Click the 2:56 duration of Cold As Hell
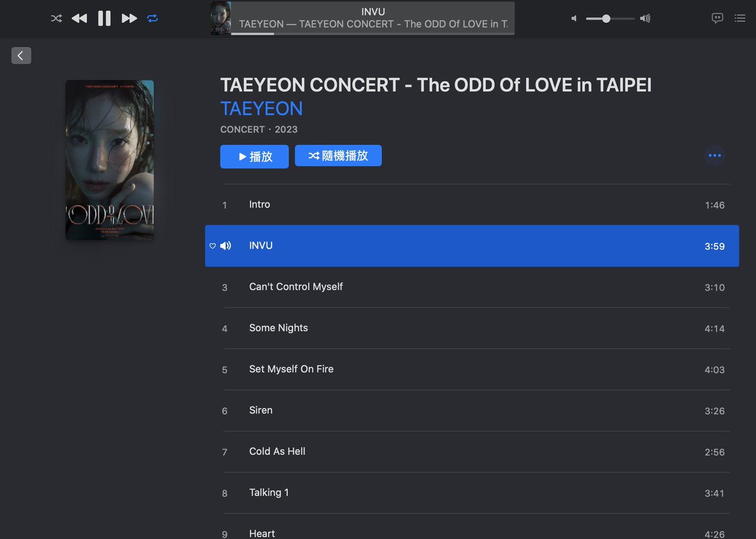The image size is (756, 539). coord(714,452)
